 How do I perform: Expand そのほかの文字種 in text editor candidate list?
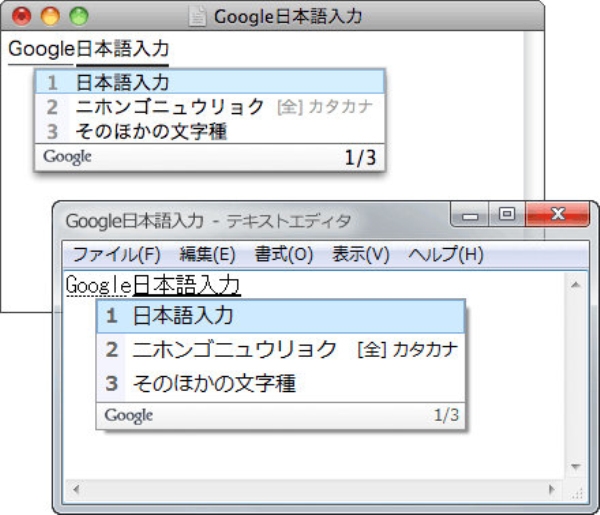coord(214,383)
